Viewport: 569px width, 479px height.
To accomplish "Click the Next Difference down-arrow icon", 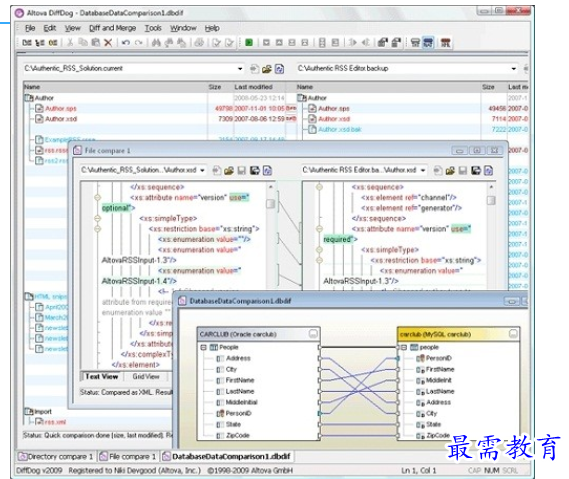I will [x=266, y=43].
